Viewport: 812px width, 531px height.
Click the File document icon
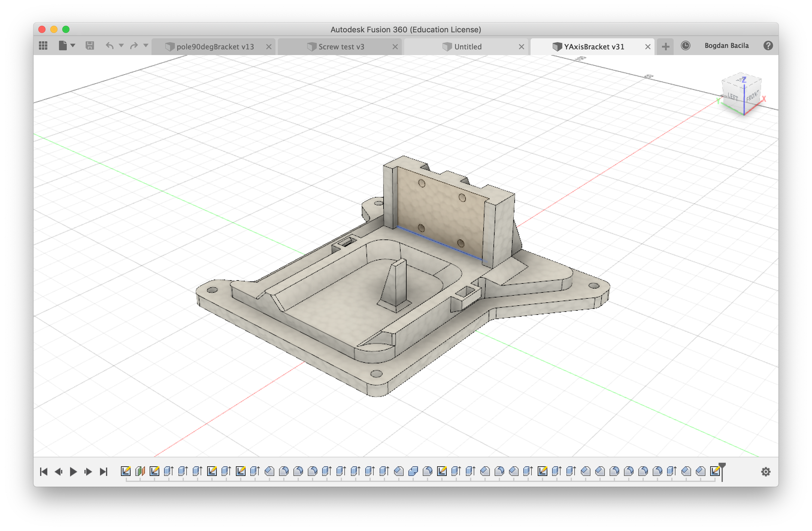[63, 46]
